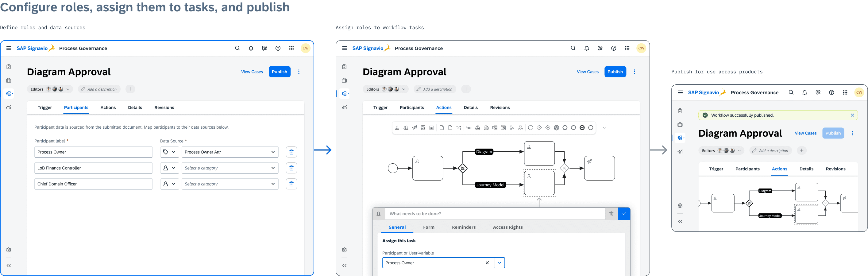Select the send task node in middle diagram
Image resolution: width=868 pixels, height=276 pixels.
coord(599,168)
